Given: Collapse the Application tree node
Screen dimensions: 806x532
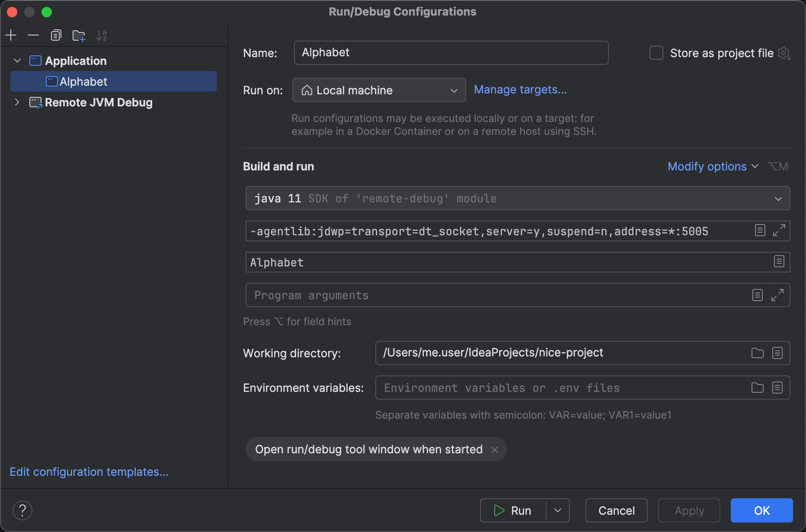Looking at the screenshot, I should pos(17,61).
